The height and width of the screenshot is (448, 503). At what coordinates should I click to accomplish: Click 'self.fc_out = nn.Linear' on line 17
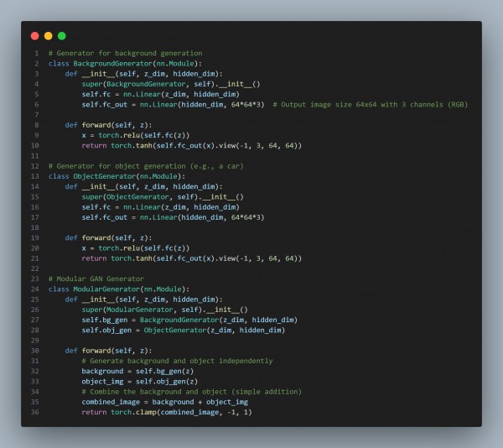coord(129,217)
